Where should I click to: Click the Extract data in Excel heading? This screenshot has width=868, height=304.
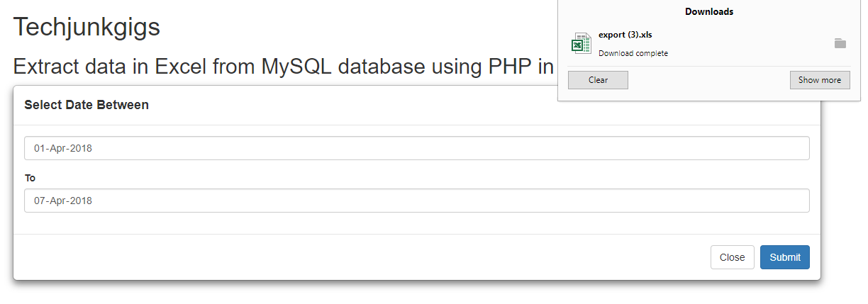[x=284, y=67]
